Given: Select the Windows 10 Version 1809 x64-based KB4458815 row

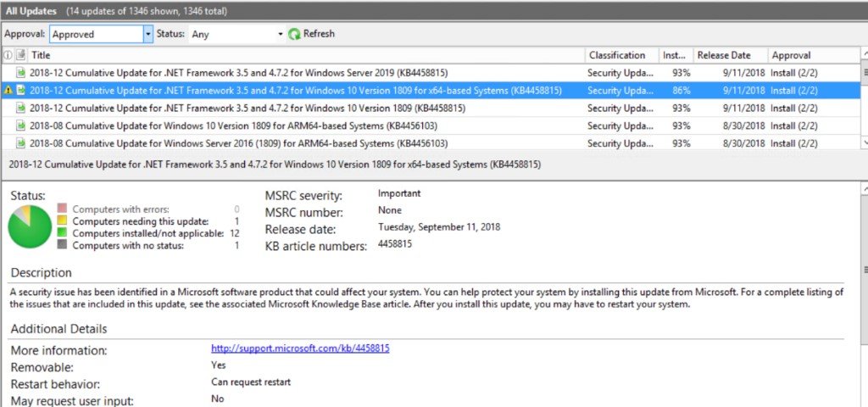Looking at the screenshot, I should click(x=430, y=90).
